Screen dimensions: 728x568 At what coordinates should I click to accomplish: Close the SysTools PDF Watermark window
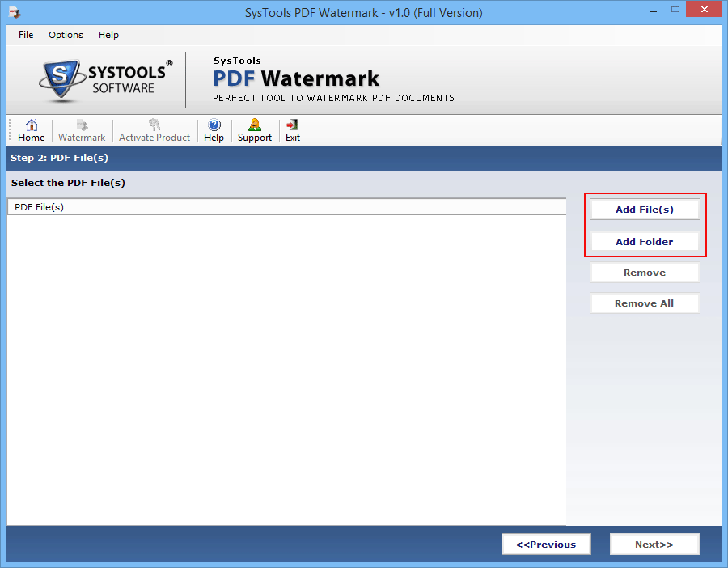pos(704,10)
